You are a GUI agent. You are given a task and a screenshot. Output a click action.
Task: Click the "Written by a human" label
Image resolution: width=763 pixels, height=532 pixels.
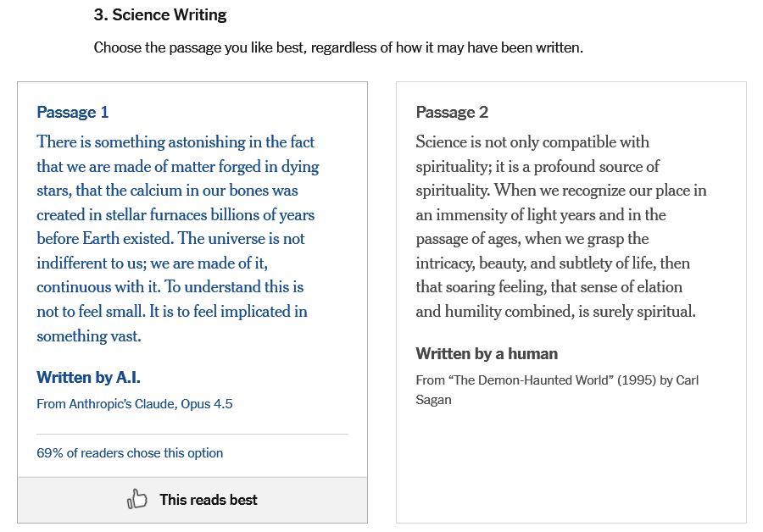487,353
